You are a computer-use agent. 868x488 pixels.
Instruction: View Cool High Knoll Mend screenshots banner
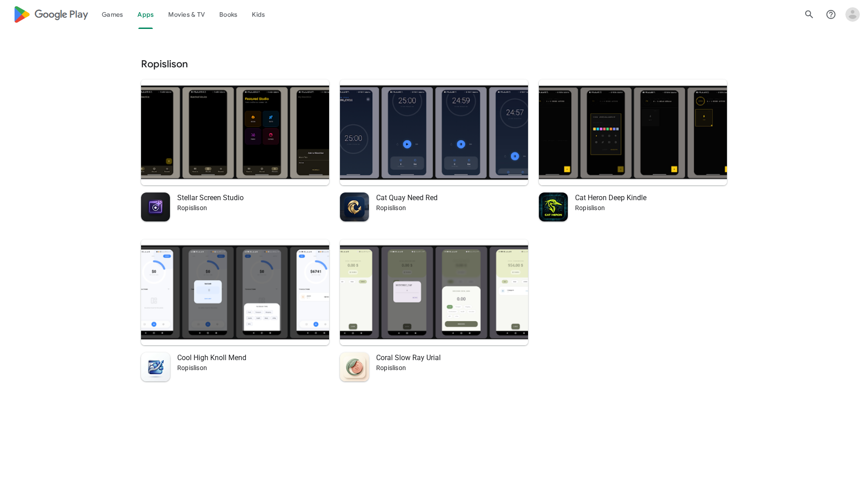[235, 292]
